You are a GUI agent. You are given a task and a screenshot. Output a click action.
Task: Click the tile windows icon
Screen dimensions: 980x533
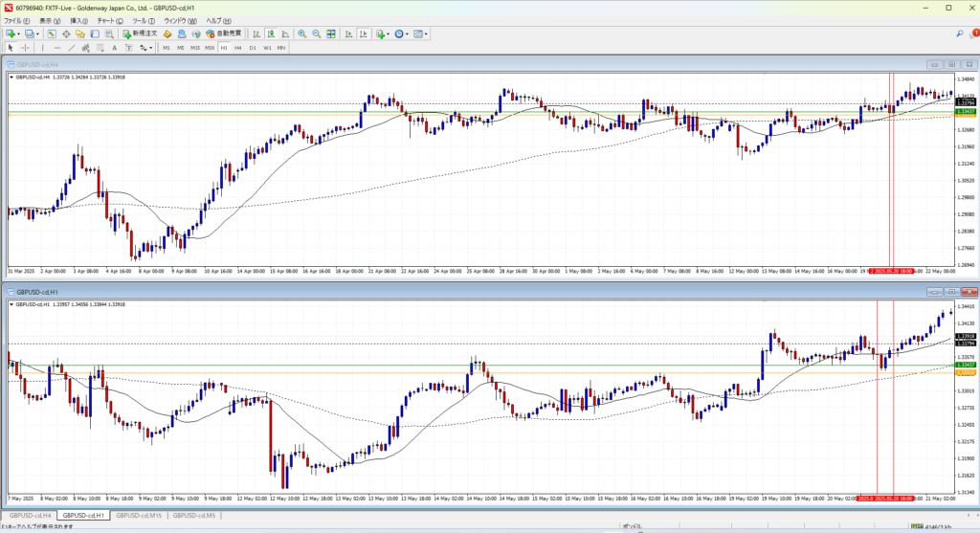[x=330, y=33]
